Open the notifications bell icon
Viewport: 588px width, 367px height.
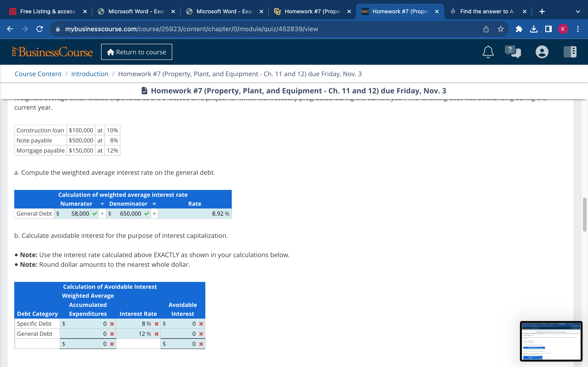tap(488, 52)
